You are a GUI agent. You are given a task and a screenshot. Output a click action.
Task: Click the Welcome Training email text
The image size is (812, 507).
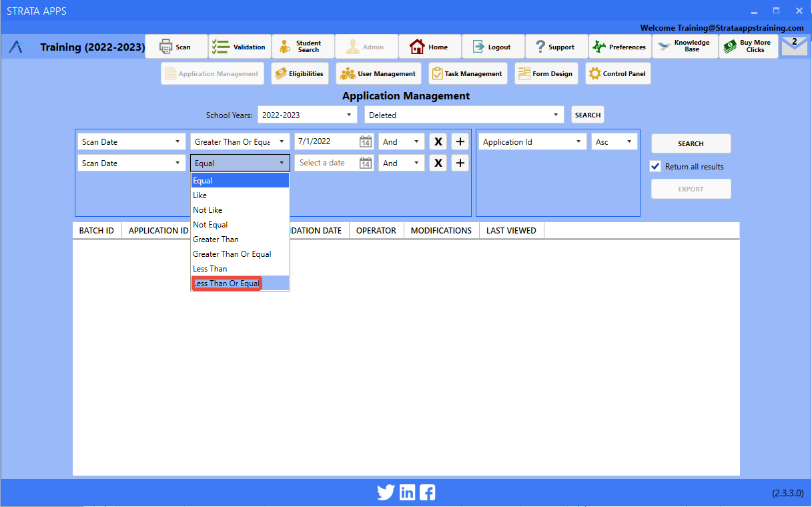point(722,28)
